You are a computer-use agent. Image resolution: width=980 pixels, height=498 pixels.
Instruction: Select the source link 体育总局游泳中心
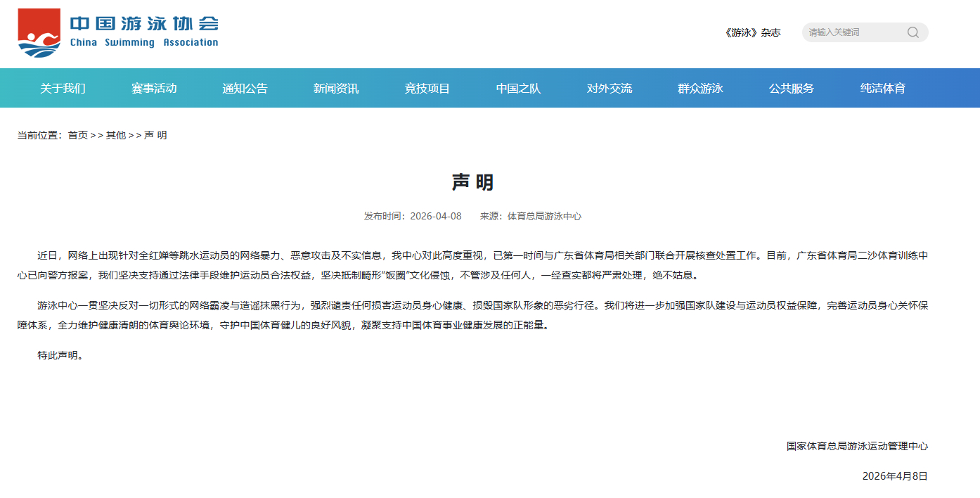(545, 216)
